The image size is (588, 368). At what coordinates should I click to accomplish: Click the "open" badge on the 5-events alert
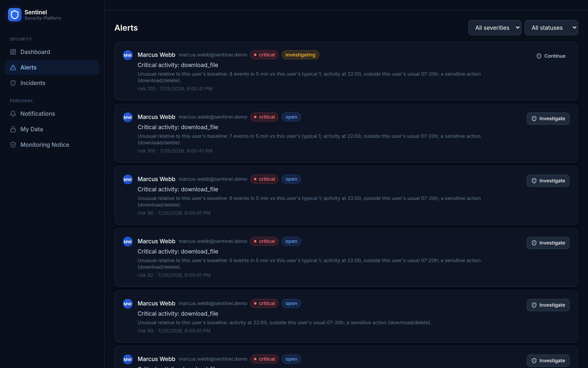[x=291, y=241]
